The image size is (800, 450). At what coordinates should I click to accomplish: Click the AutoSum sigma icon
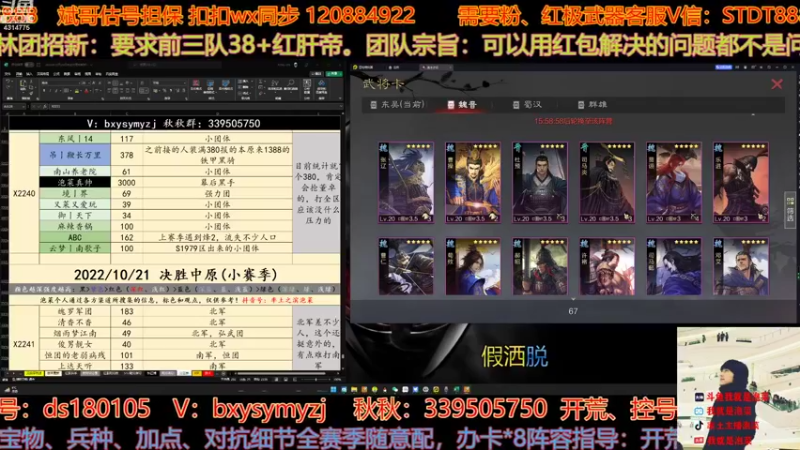coord(261,81)
